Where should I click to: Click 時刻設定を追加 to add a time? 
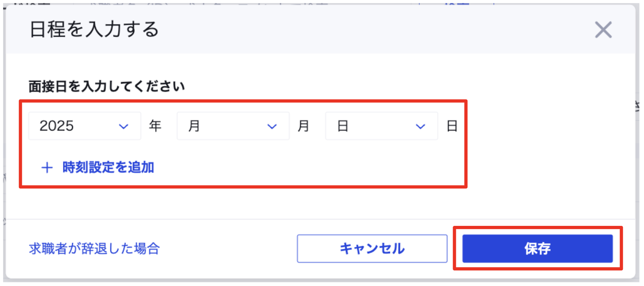[109, 167]
